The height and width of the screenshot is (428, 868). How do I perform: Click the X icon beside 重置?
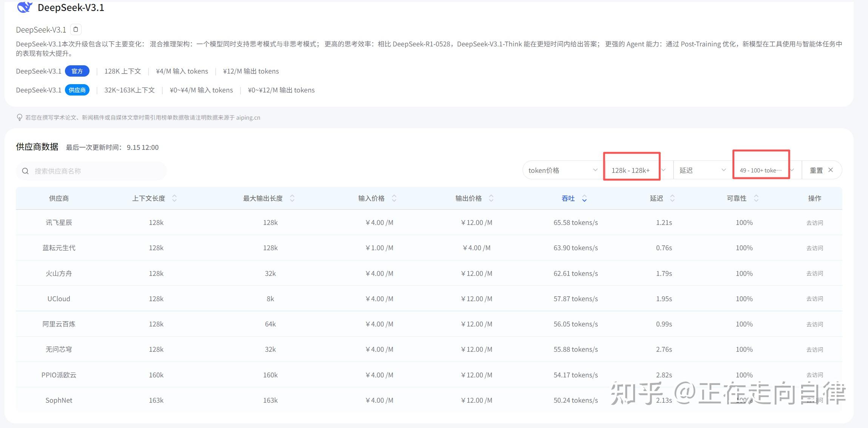[831, 170]
